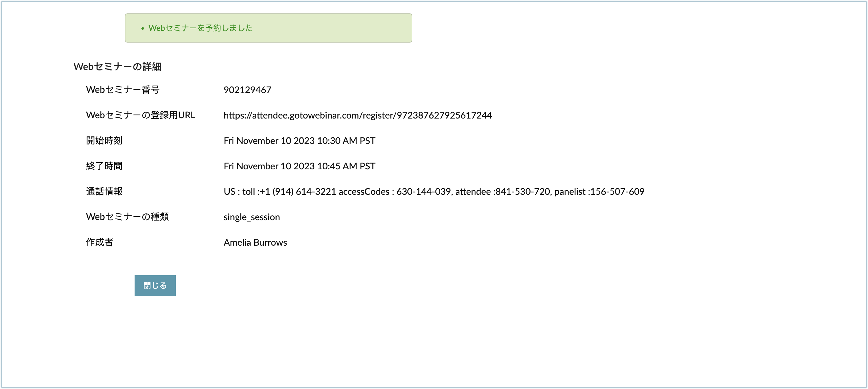868x389 pixels.
Task: Click the 作成者 label
Action: point(99,242)
